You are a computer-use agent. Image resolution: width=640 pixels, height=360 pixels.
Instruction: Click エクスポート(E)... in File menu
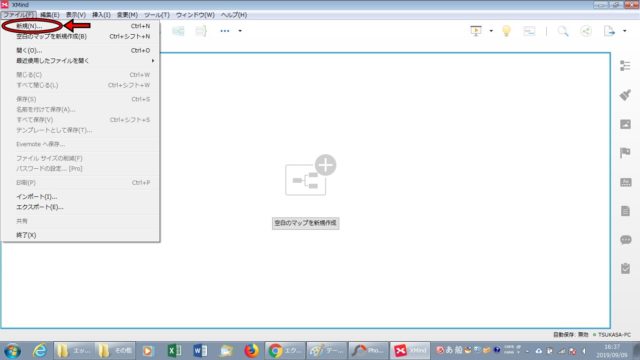tap(80, 207)
